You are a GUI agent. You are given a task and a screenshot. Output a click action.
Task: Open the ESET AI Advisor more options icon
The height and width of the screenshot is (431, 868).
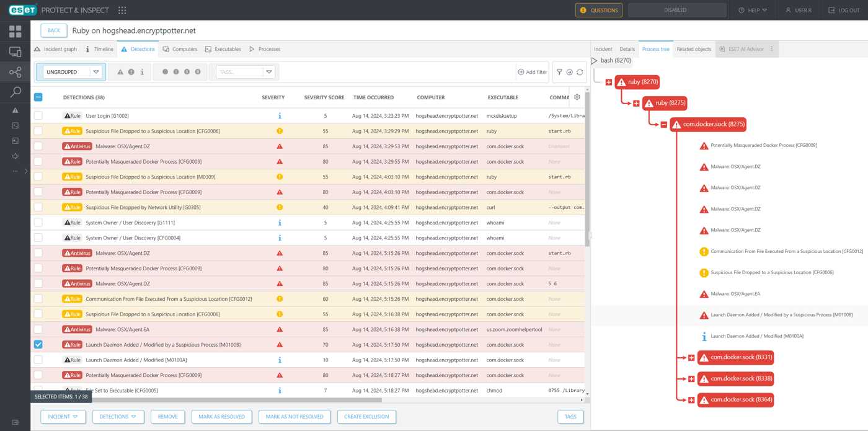pyautogui.click(x=772, y=49)
